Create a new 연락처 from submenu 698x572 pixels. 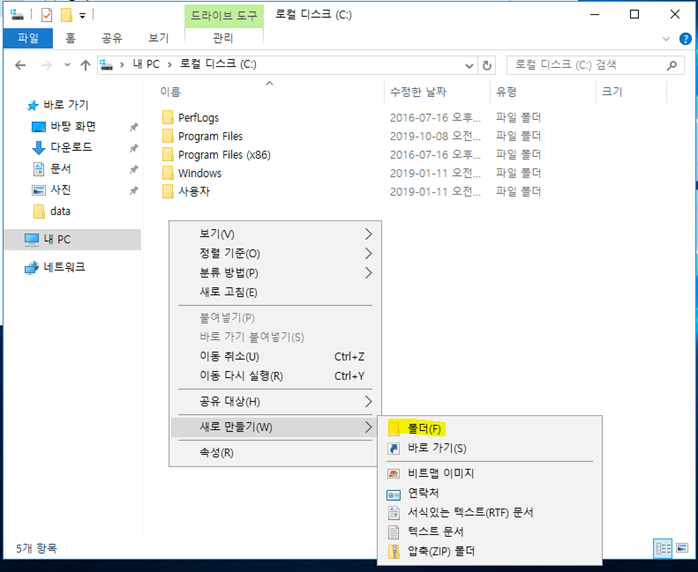coord(490,493)
